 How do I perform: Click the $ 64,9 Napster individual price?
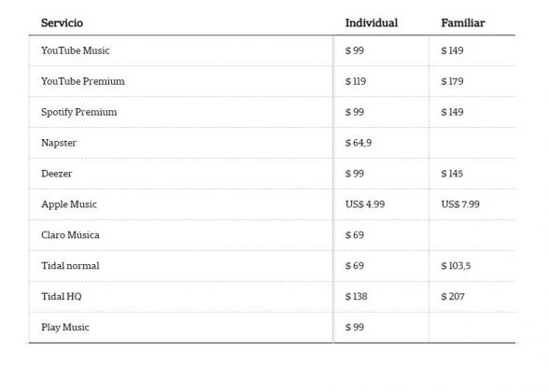359,143
